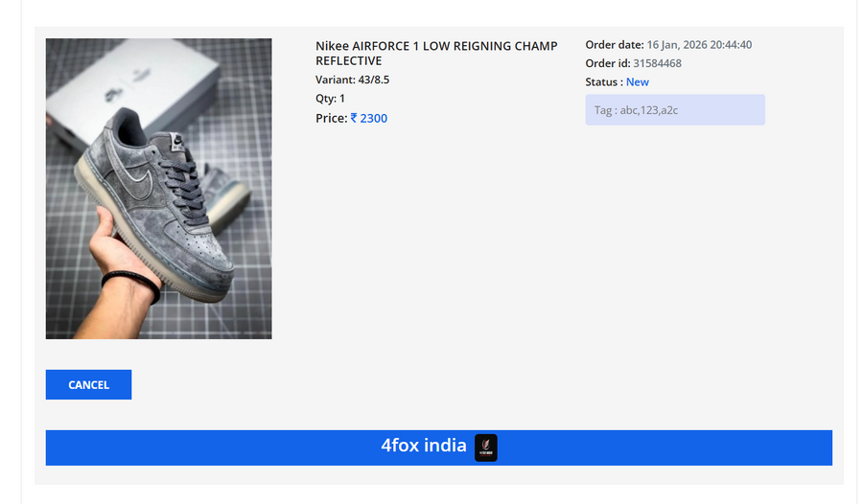863x504 pixels.
Task: Click the New status link
Action: coord(638,82)
